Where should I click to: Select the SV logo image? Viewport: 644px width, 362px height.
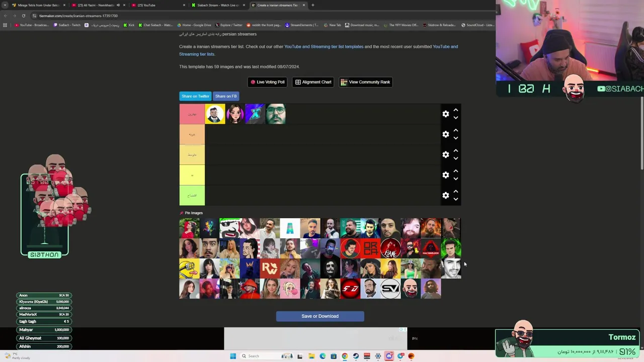[390, 289]
